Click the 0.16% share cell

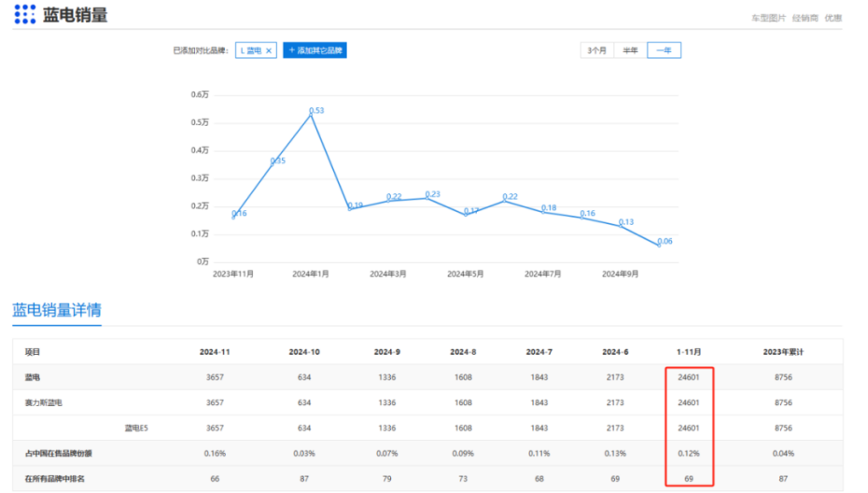pyautogui.click(x=215, y=454)
